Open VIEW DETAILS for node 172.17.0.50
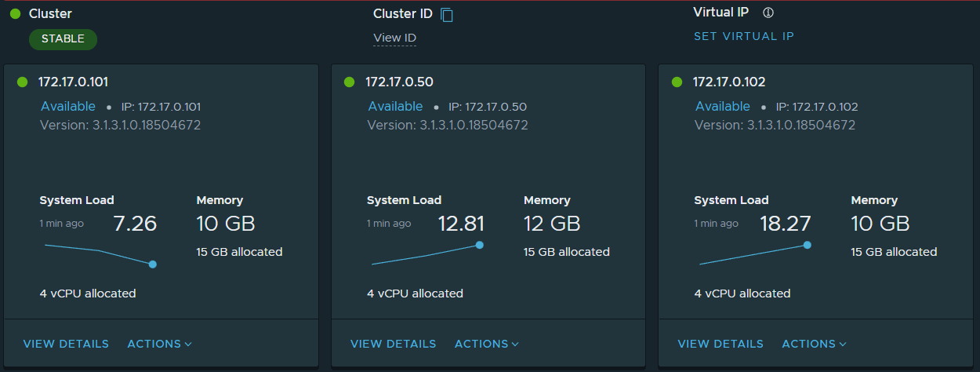The width and height of the screenshot is (980, 372). (x=394, y=344)
